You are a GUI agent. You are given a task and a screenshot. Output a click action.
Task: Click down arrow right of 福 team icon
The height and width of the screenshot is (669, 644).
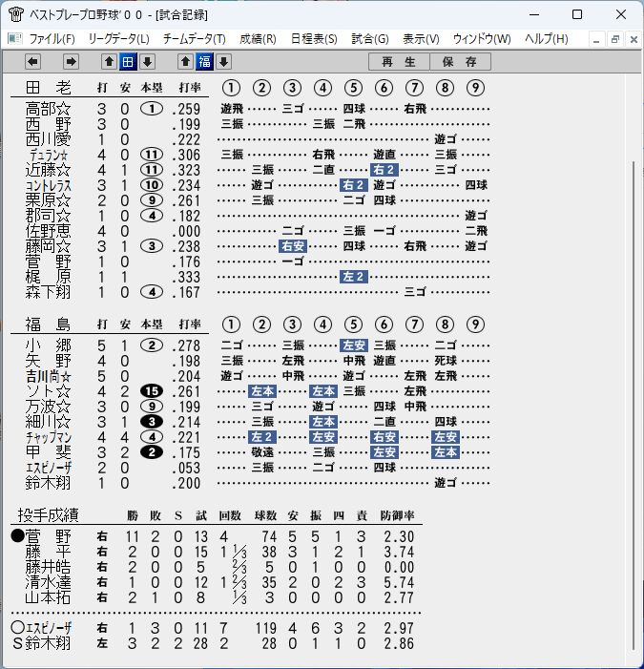pyautogui.click(x=223, y=62)
